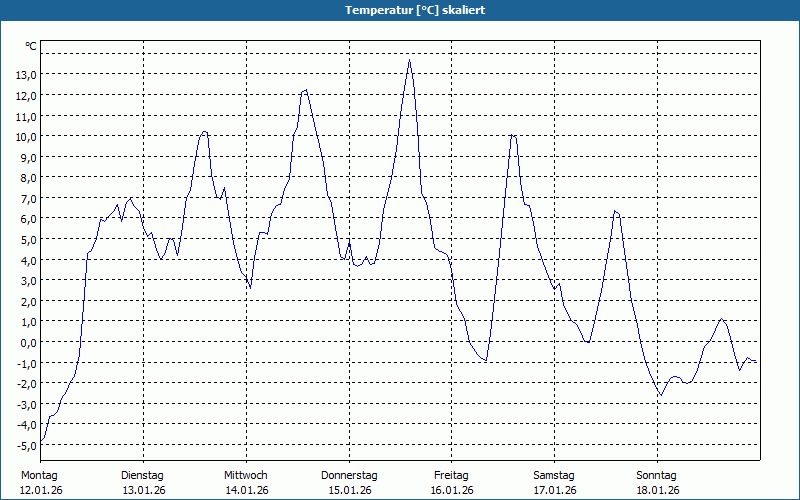Screen dimensions: 800x500
Task: Click the °C unit label on axis
Action: coord(31,46)
